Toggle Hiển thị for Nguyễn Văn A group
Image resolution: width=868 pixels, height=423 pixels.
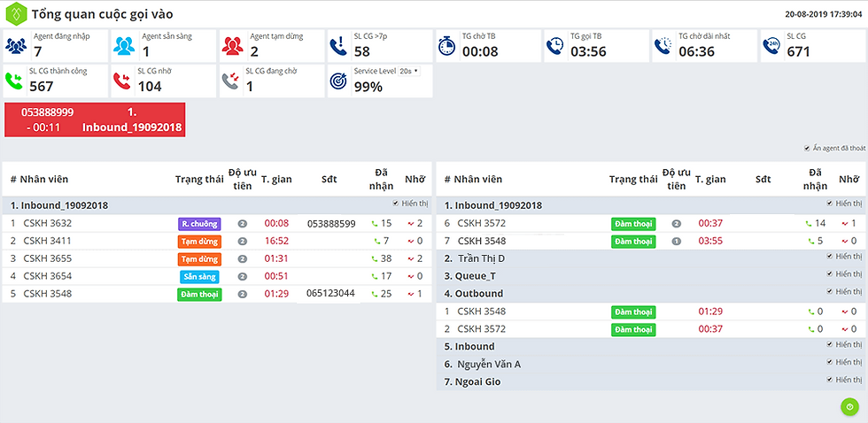tap(830, 362)
